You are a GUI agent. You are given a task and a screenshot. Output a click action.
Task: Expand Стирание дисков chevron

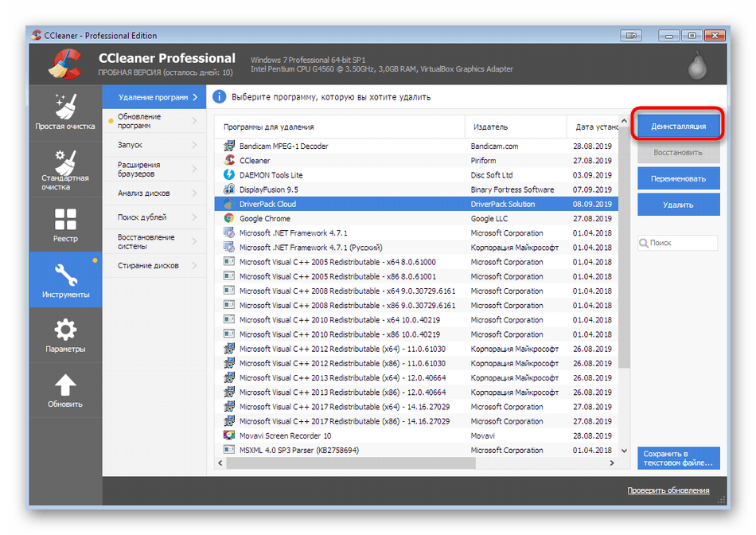(194, 265)
